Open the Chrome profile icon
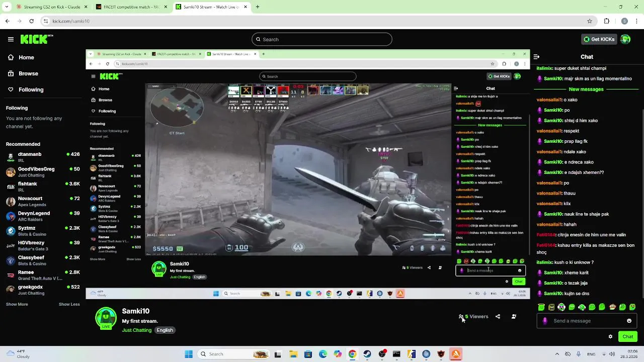The image size is (644, 362). tap(624, 21)
